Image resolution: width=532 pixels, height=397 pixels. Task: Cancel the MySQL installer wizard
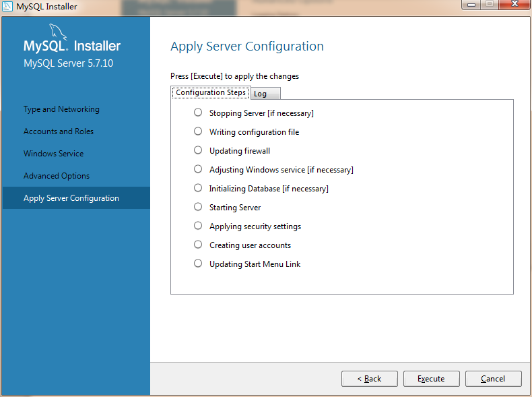[493, 379]
